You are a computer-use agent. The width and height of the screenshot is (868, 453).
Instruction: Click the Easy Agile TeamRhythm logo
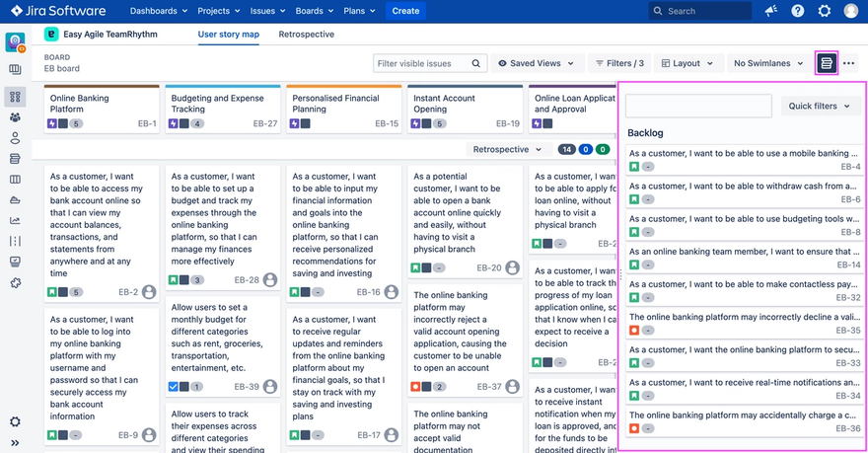(x=51, y=34)
